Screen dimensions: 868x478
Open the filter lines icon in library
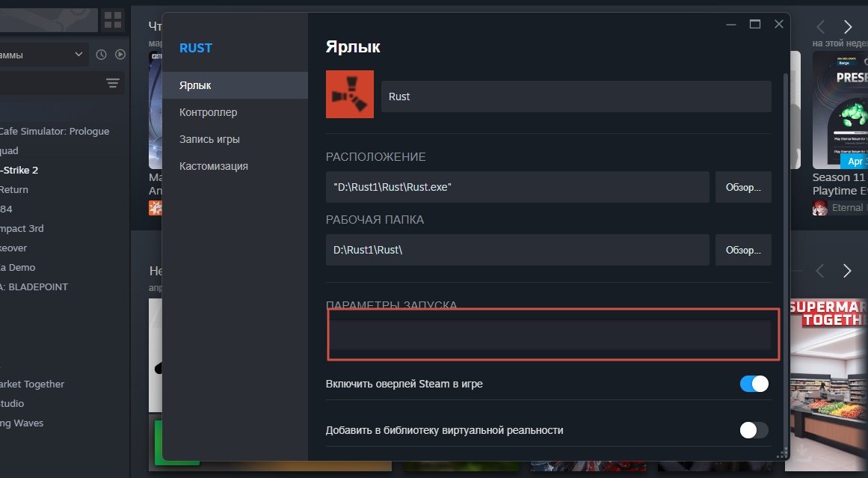pos(113,84)
